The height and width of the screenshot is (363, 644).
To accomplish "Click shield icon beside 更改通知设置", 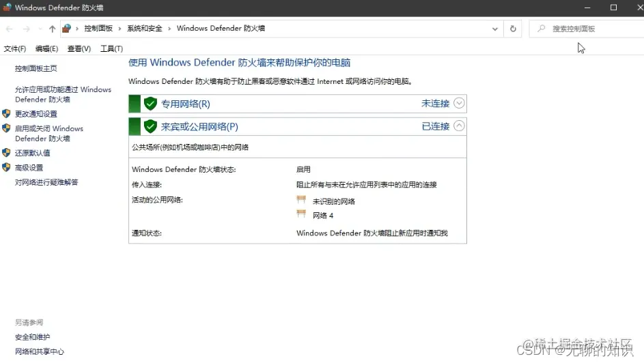I will tap(6, 114).
